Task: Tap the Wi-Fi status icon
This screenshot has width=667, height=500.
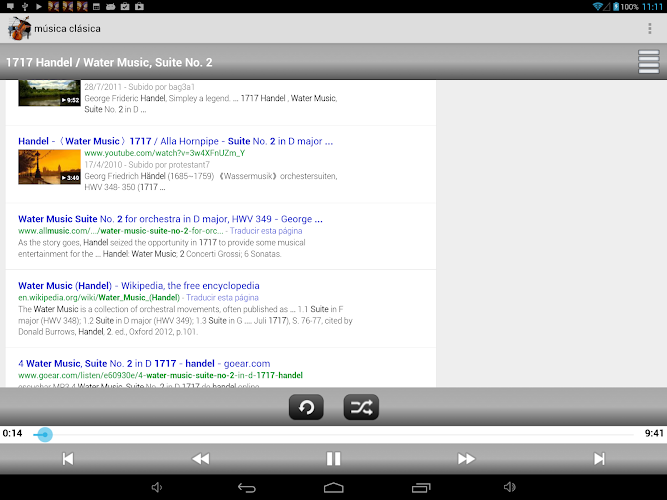Action: point(598,6)
